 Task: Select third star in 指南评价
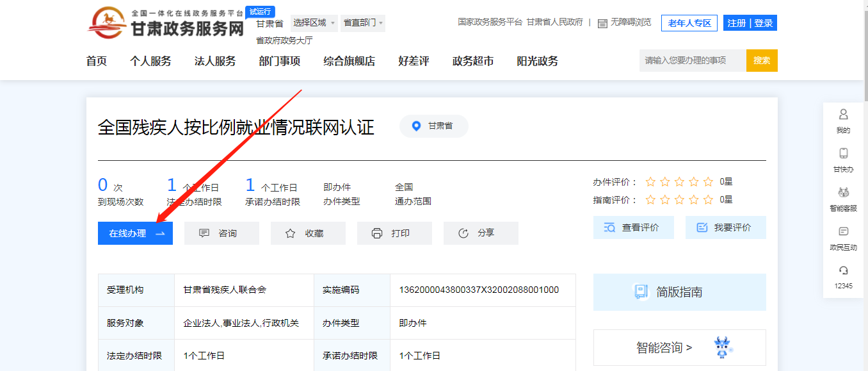click(679, 200)
